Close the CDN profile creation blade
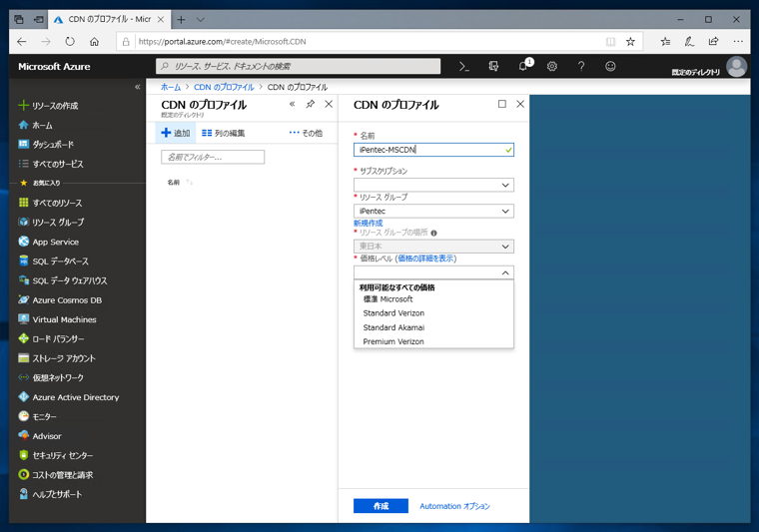Viewport: 759px width, 532px height. pyautogui.click(x=520, y=104)
